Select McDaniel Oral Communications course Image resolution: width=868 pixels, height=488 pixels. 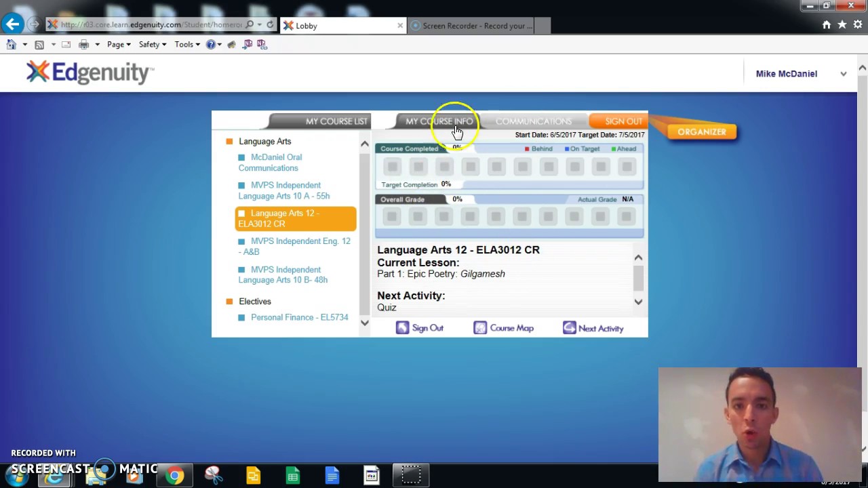click(270, 163)
